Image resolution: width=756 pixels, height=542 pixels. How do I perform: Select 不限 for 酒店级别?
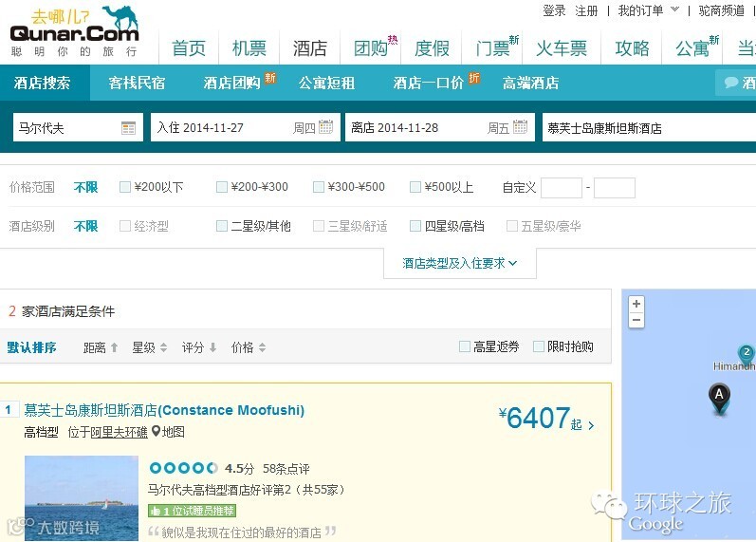[x=85, y=226]
